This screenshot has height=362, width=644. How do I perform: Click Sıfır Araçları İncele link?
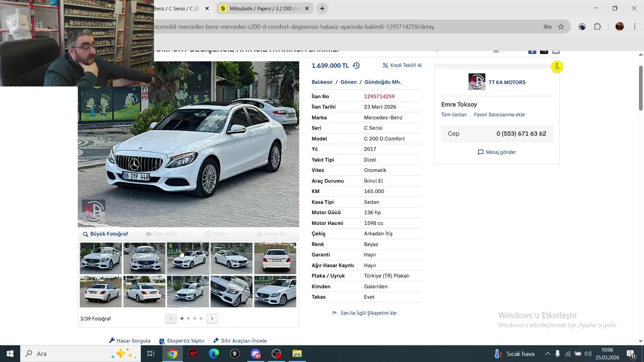click(x=240, y=341)
